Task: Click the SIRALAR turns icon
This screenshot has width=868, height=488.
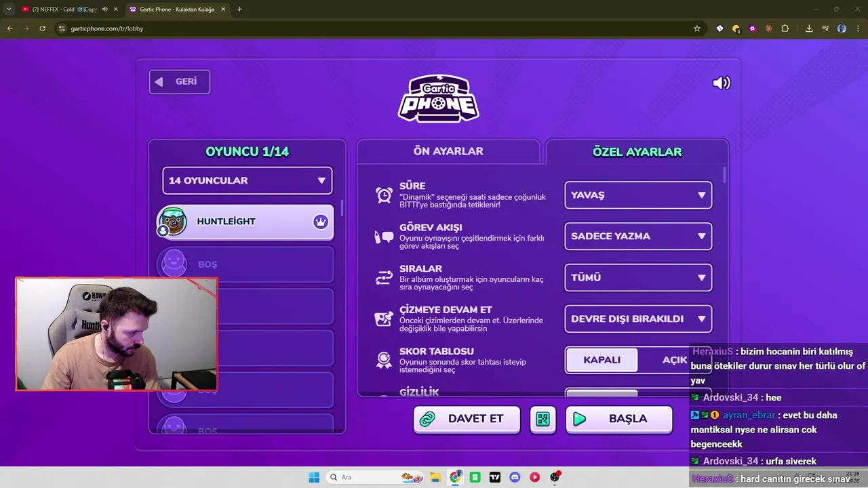Action: (384, 277)
